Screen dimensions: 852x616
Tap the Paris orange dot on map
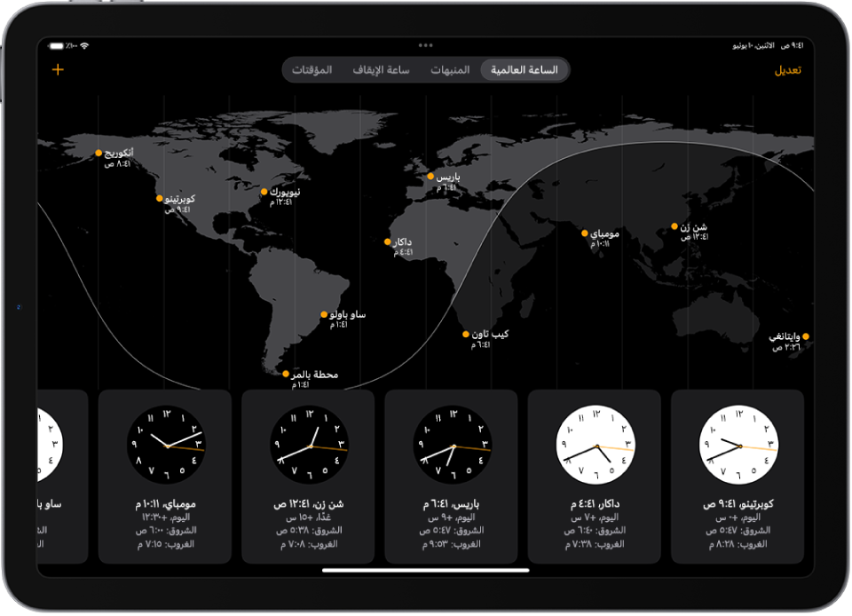tap(430, 176)
